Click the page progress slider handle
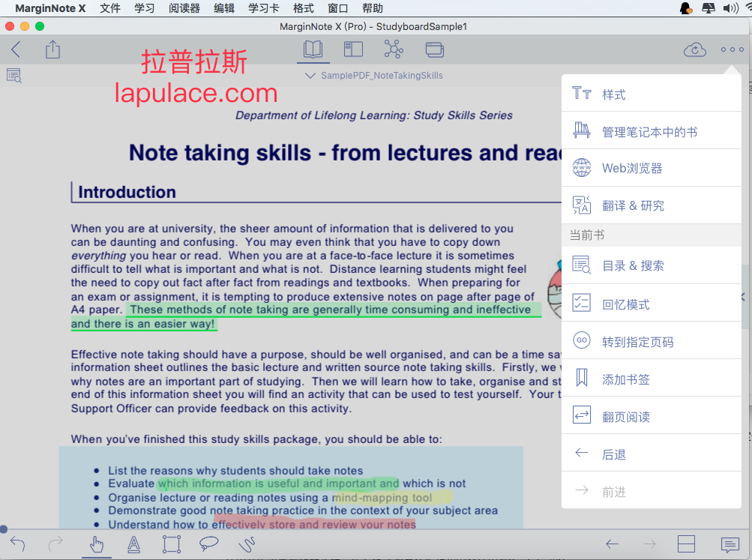 3,529
